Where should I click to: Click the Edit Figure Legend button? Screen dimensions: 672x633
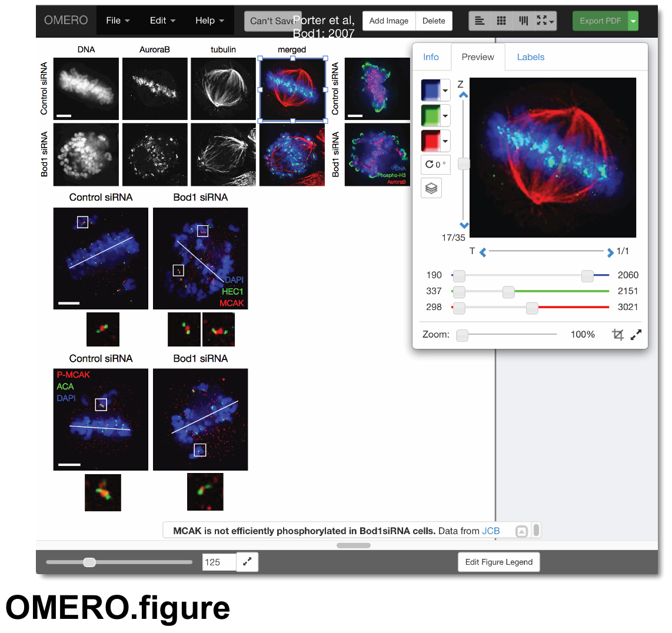(499, 562)
